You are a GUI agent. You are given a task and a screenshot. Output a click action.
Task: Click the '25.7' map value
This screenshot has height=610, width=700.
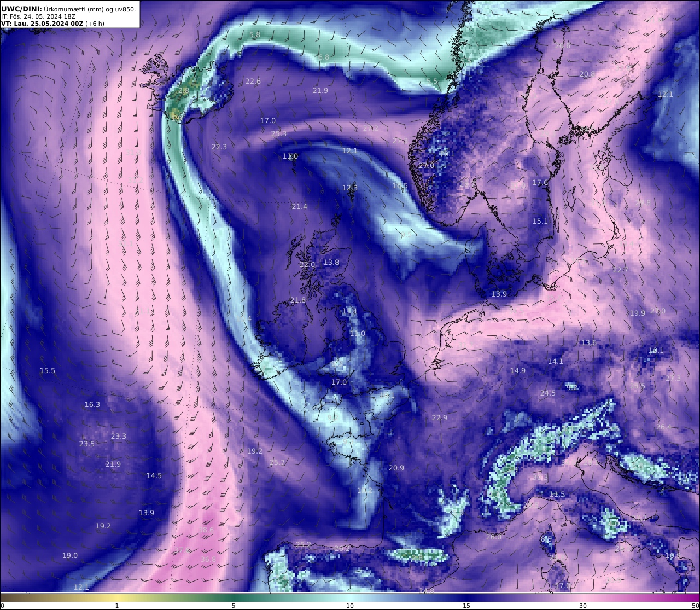[277, 462]
